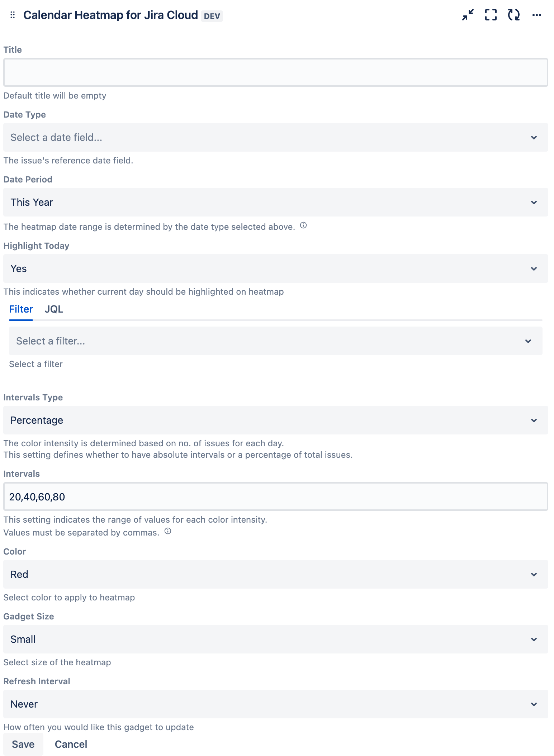This screenshot has height=756, width=554.
Task: Focus the Title text field
Action: (x=275, y=72)
